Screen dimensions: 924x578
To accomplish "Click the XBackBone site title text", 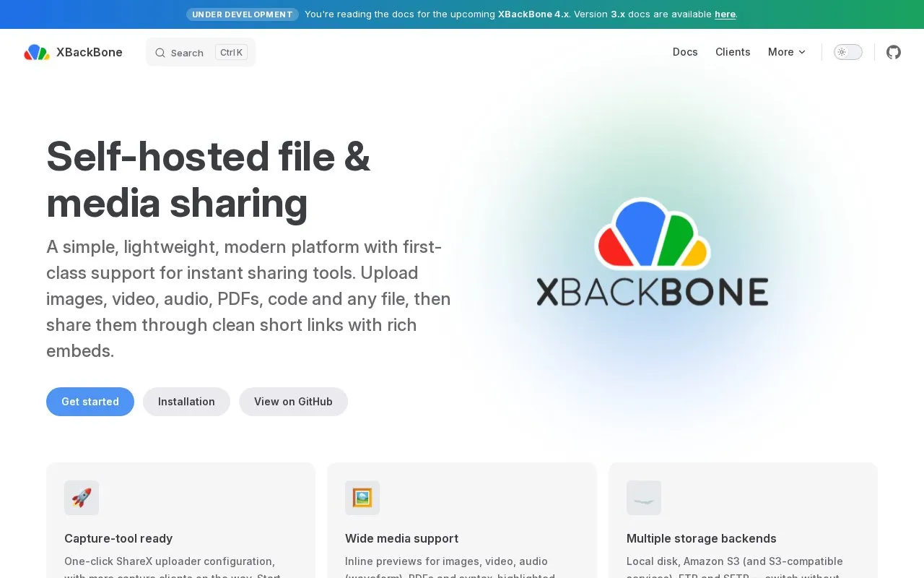I will pos(90,52).
